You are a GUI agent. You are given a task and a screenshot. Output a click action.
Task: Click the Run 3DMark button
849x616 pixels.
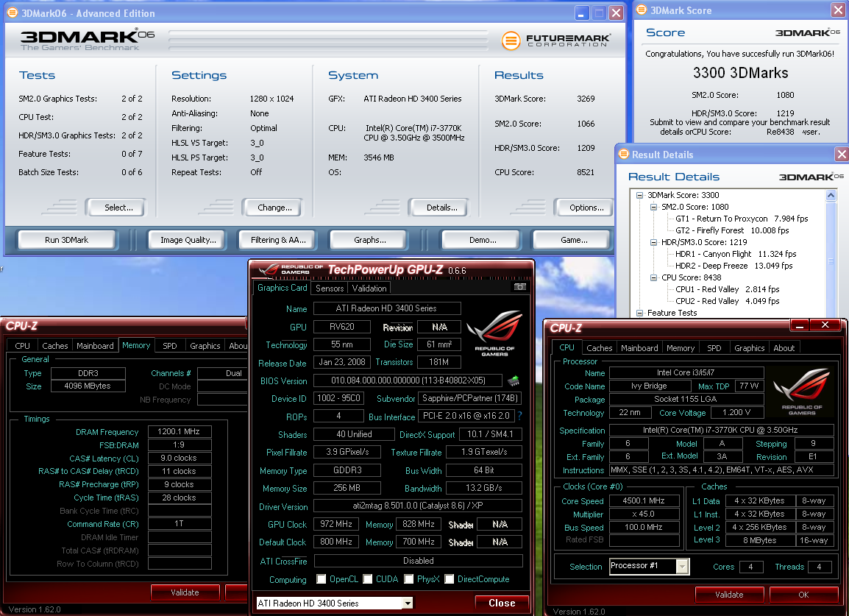[67, 239]
